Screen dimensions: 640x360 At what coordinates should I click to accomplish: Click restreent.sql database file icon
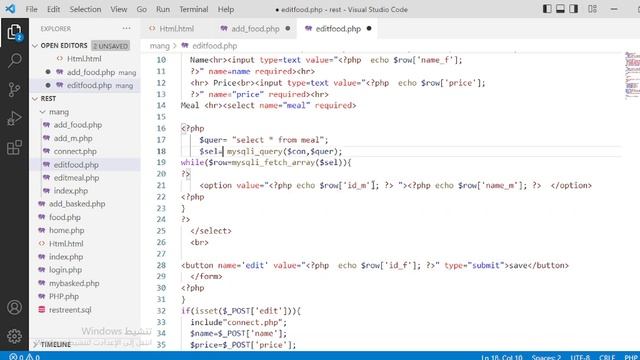pos(42,309)
